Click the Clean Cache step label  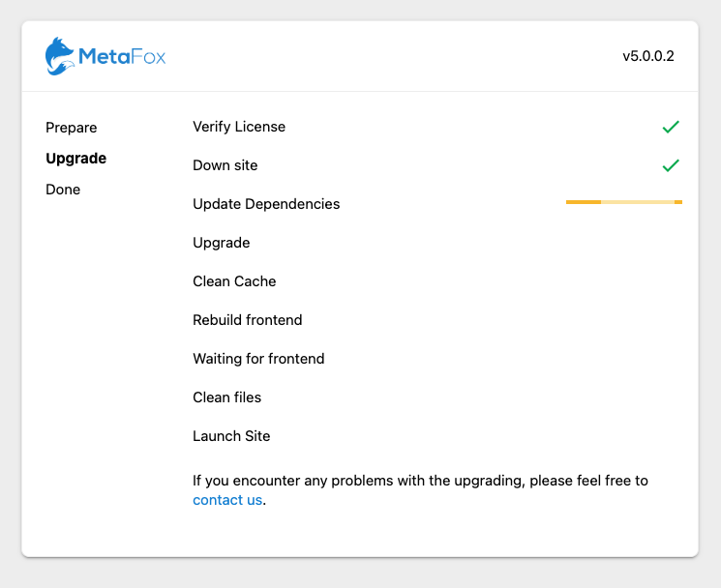pyautogui.click(x=234, y=281)
